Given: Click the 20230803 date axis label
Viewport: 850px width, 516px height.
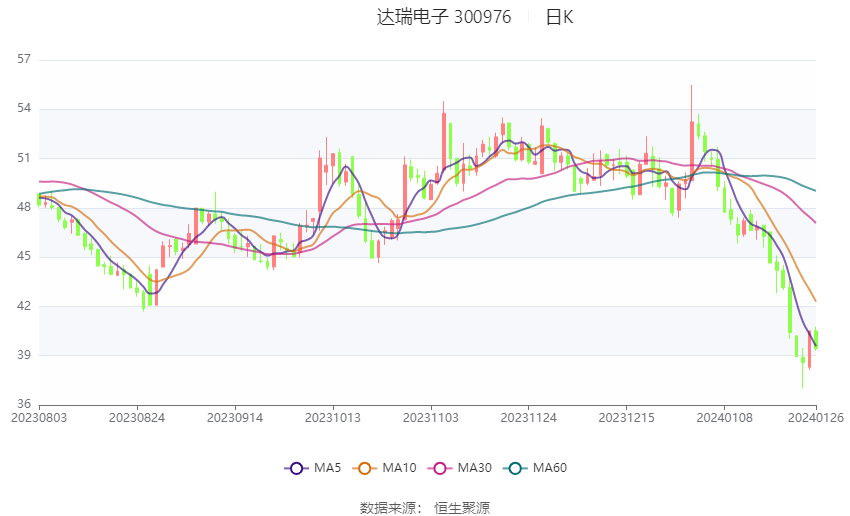Looking at the screenshot, I should [x=39, y=418].
